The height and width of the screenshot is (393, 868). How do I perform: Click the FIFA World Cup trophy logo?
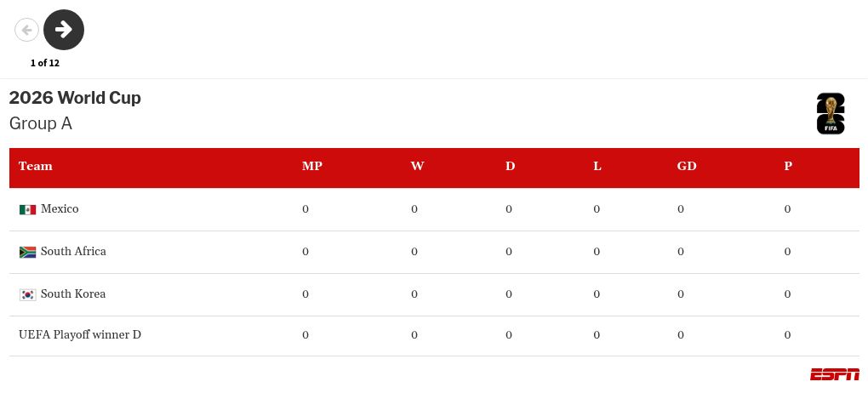[831, 113]
